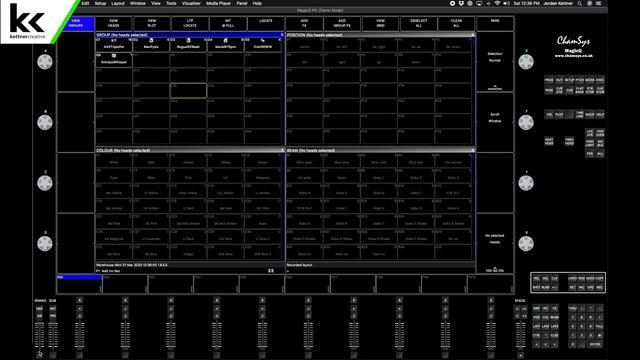This screenshot has width=640, height=360.
Task: Select playback PB1 highlighted in blue
Action: pos(79,284)
